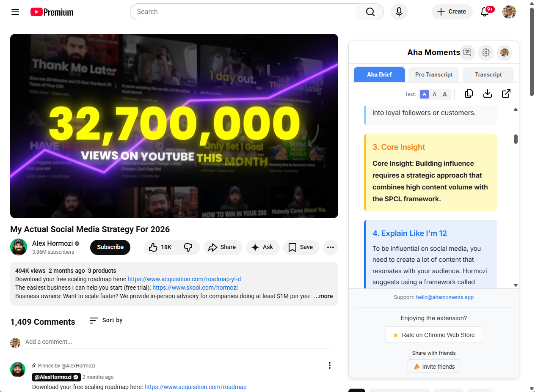
Task: Click the video title text
Action: point(90,229)
